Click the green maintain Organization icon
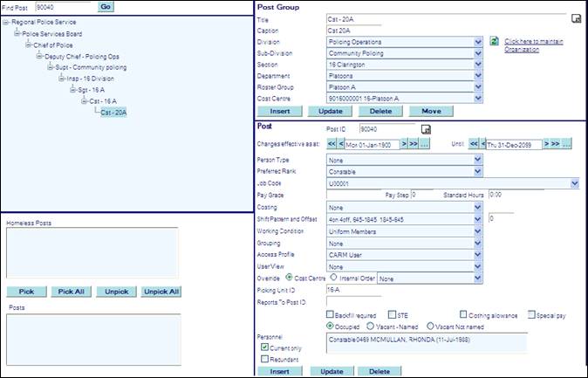588x378 pixels. coord(494,41)
